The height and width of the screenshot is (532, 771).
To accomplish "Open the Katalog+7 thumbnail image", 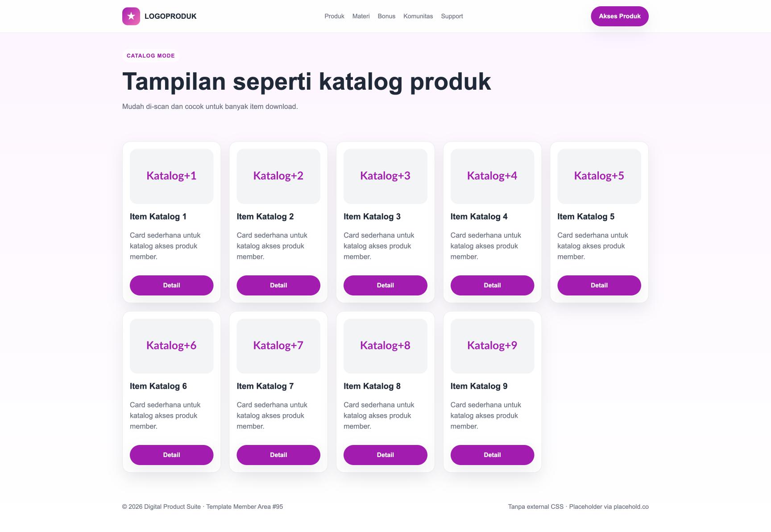I will 278,346.
